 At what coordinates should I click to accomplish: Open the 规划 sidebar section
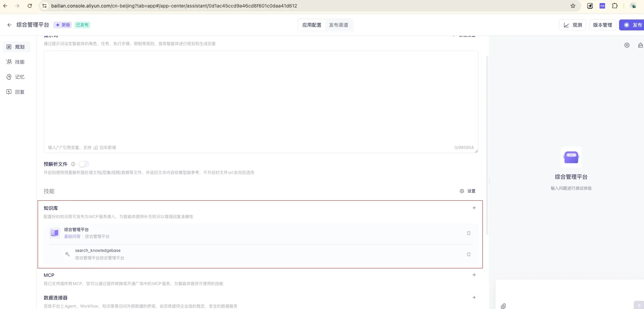tap(16, 47)
